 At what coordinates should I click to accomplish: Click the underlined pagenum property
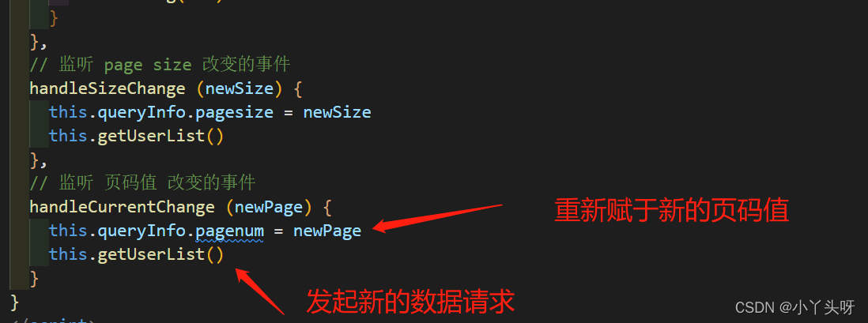click(x=229, y=231)
